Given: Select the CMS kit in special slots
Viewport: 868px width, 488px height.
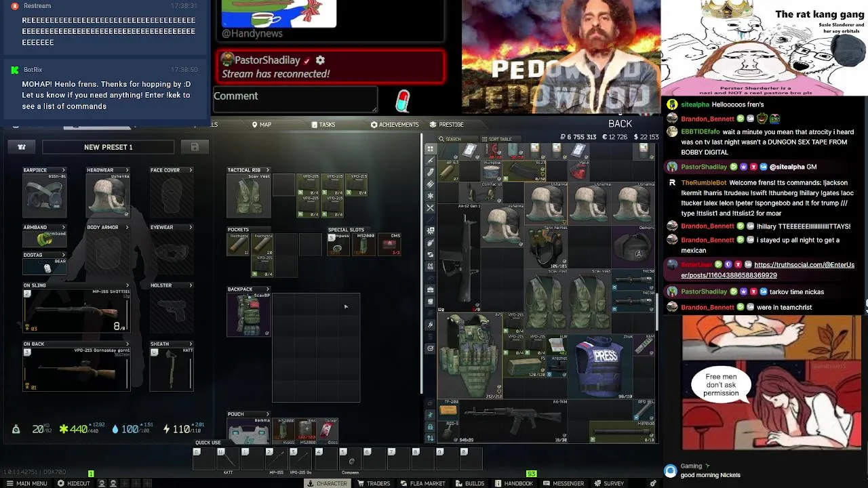Looking at the screenshot, I should pyautogui.click(x=389, y=245).
